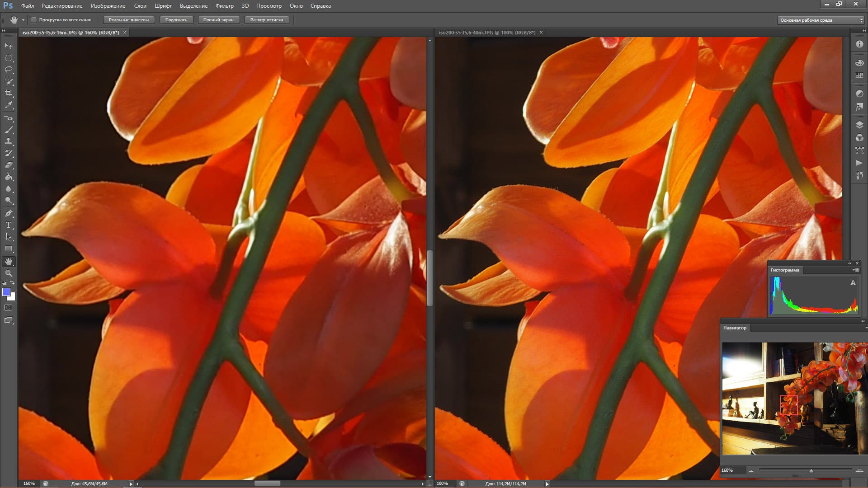Click the Реальные пикселы button
This screenshot has width=868, height=488.
(x=128, y=20)
